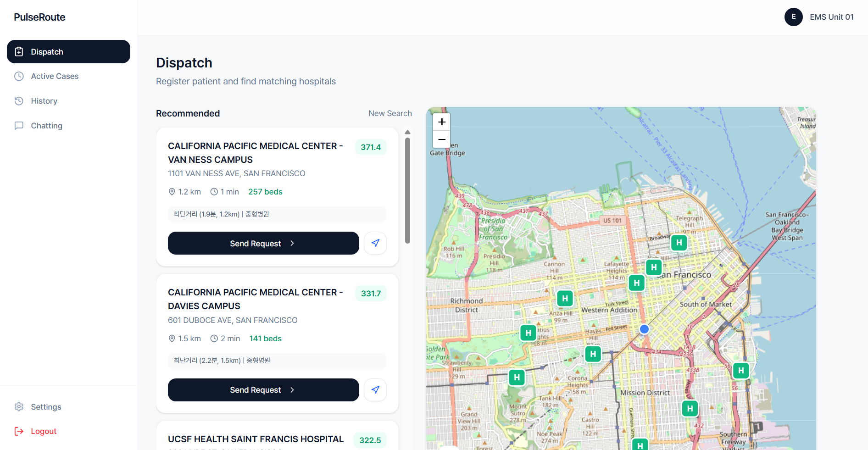Open the Dispatch sidebar item
868x450 pixels.
coord(68,51)
